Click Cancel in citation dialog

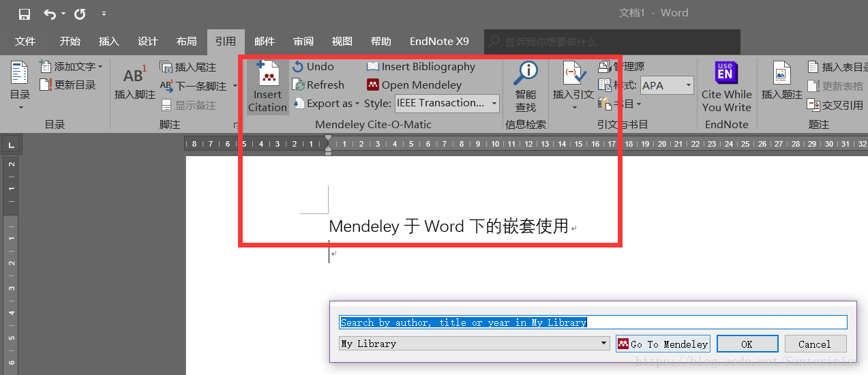pyautogui.click(x=815, y=344)
